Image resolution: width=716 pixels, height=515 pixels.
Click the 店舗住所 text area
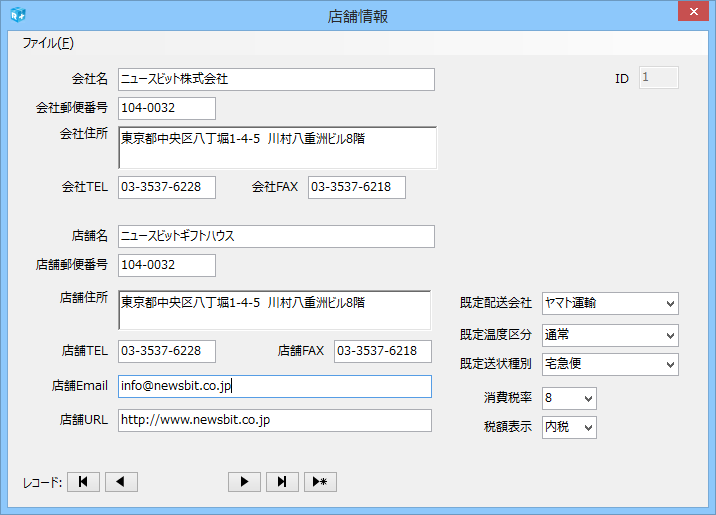tap(274, 310)
